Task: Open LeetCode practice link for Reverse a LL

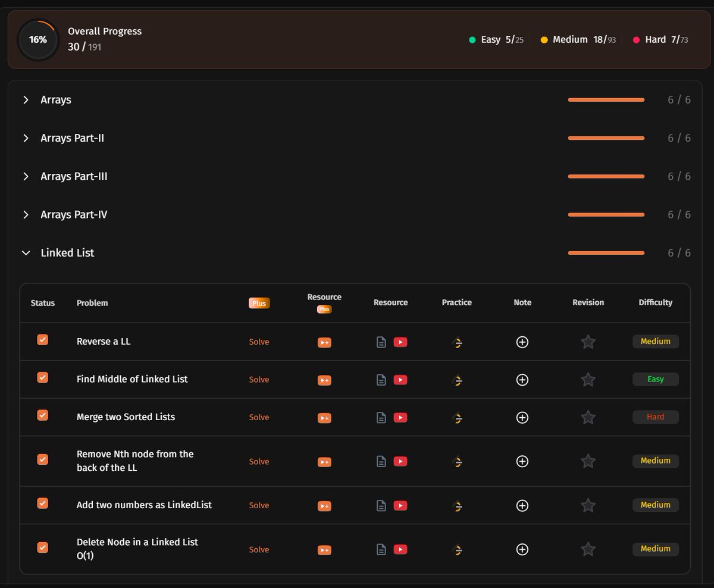Action: tap(457, 342)
